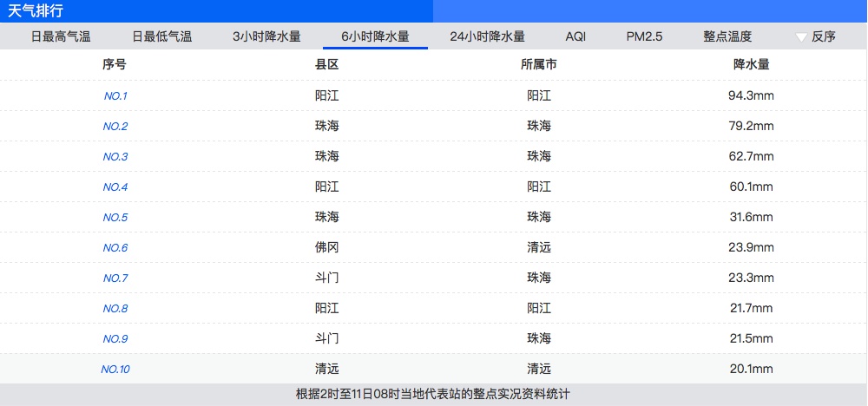
Task: Click city 珠海 in row NO.7
Action: (x=539, y=278)
